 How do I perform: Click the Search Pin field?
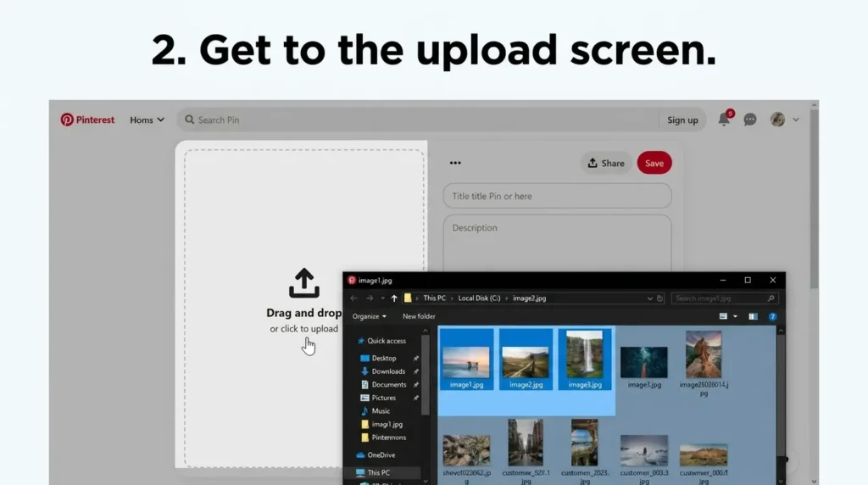coord(418,120)
